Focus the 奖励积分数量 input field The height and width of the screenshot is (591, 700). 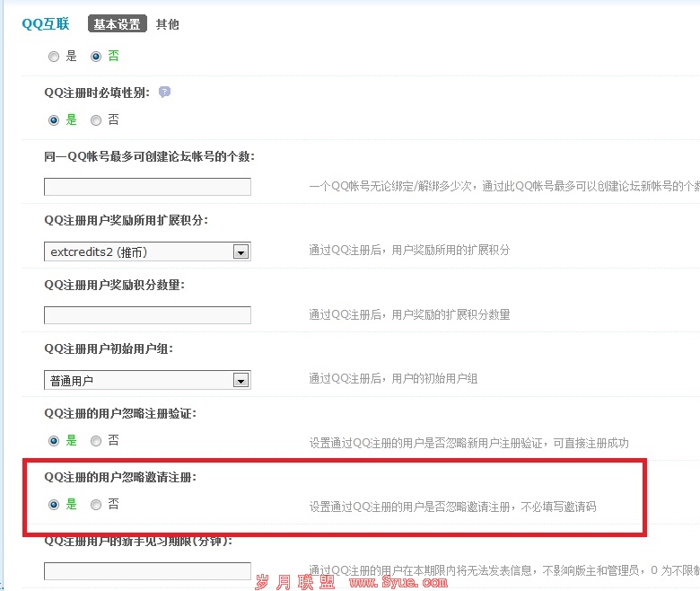147,315
